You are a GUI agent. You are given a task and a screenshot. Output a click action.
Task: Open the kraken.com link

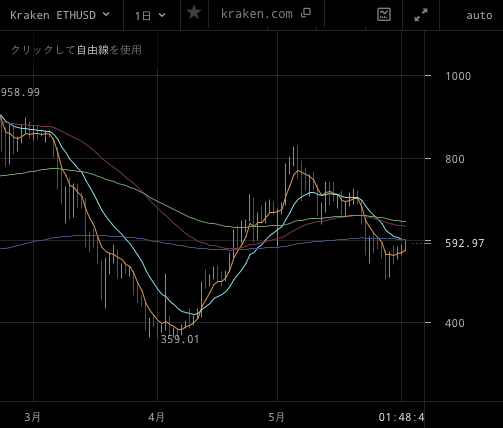(x=257, y=14)
